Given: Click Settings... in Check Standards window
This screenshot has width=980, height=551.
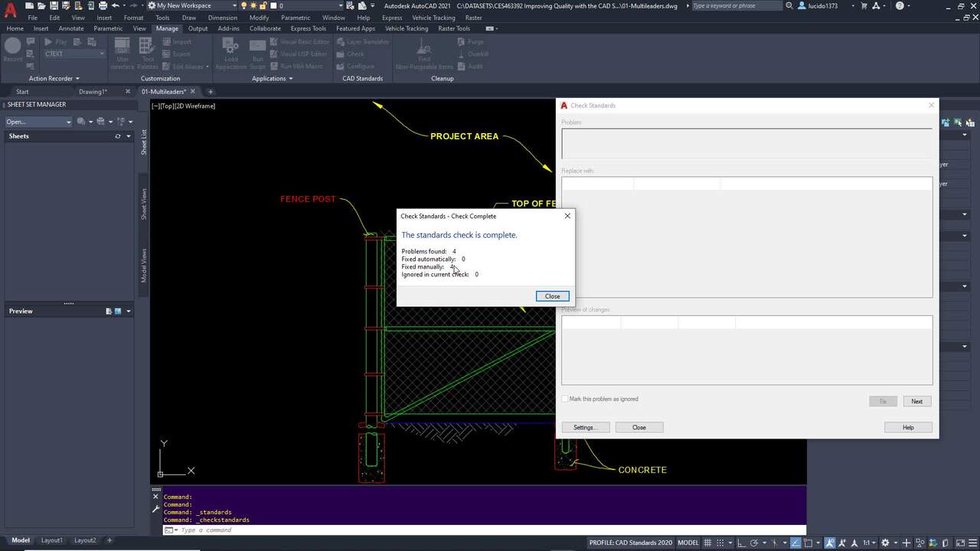Looking at the screenshot, I should click(585, 427).
